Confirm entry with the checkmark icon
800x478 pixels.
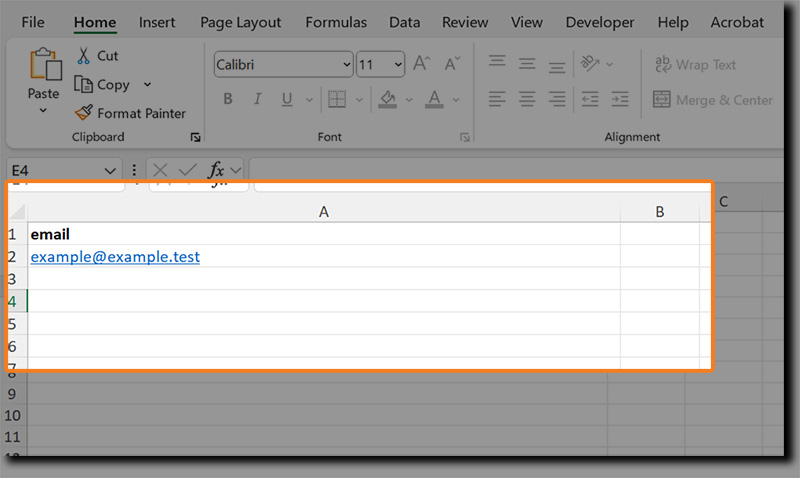(187, 170)
